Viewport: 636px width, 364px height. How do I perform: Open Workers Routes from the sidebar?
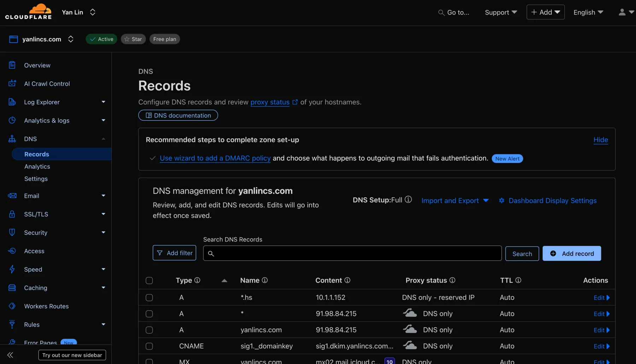46,306
